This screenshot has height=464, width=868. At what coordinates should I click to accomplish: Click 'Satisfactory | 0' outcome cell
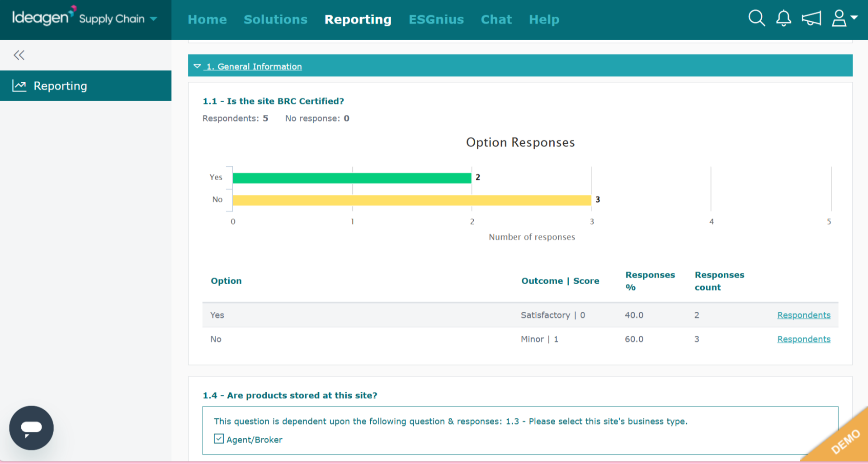point(553,315)
